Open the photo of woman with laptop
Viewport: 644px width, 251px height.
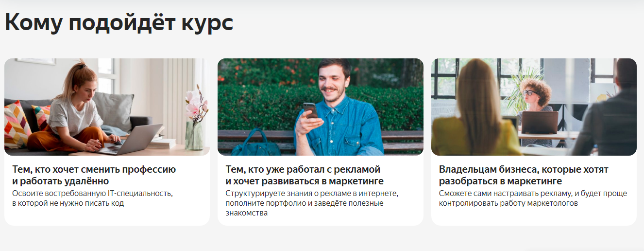pos(107,107)
